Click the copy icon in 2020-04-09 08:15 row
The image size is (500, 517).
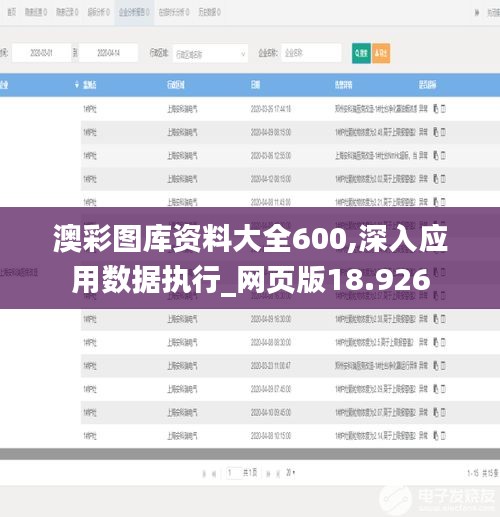tap(436, 132)
